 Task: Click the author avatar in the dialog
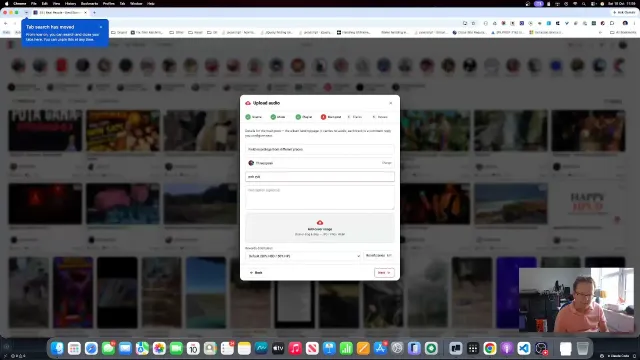pos(251,163)
